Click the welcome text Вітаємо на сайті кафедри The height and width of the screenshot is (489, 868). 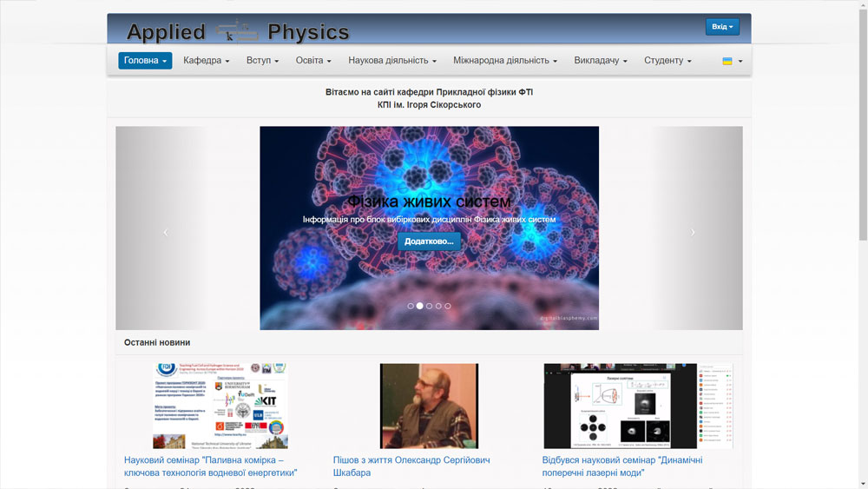429,98
